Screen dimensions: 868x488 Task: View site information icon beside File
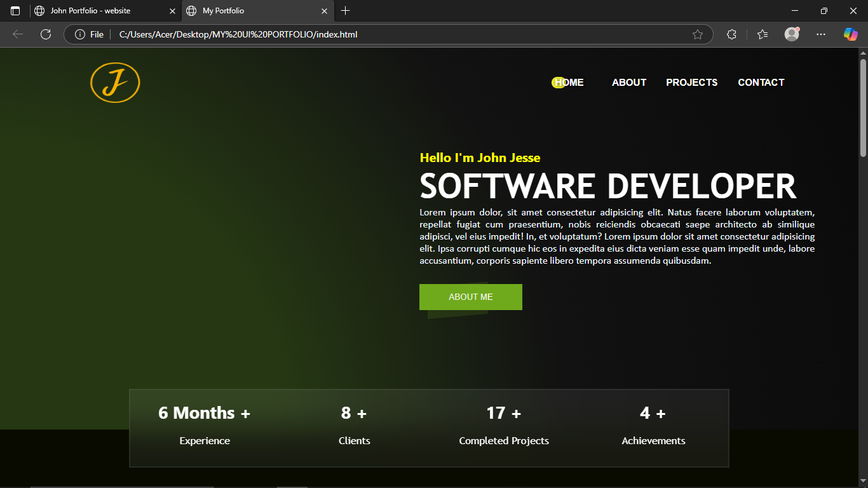coord(80,34)
